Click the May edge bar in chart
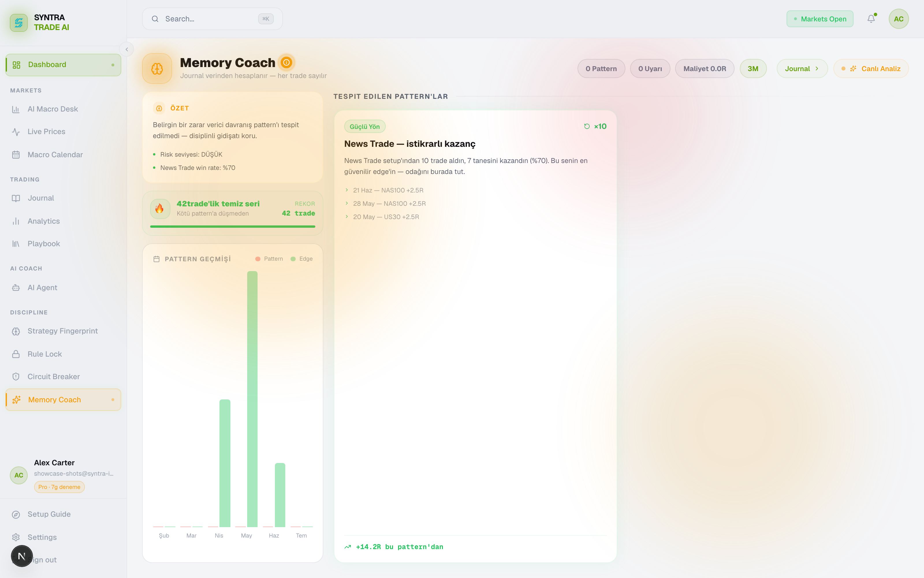The image size is (924, 578). coord(252,399)
